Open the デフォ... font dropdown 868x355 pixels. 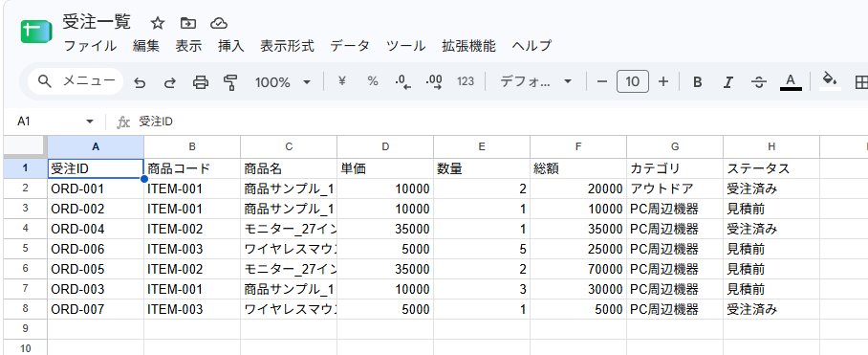click(536, 82)
